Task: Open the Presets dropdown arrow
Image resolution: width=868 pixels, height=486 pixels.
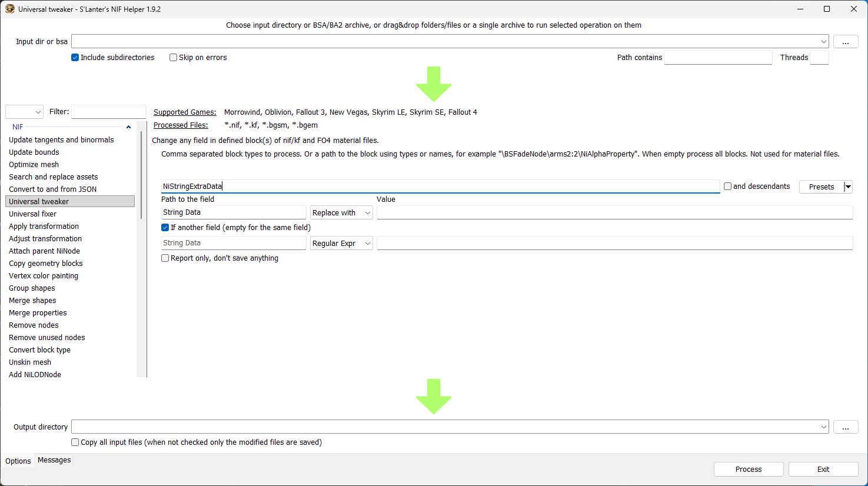Action: tap(848, 187)
